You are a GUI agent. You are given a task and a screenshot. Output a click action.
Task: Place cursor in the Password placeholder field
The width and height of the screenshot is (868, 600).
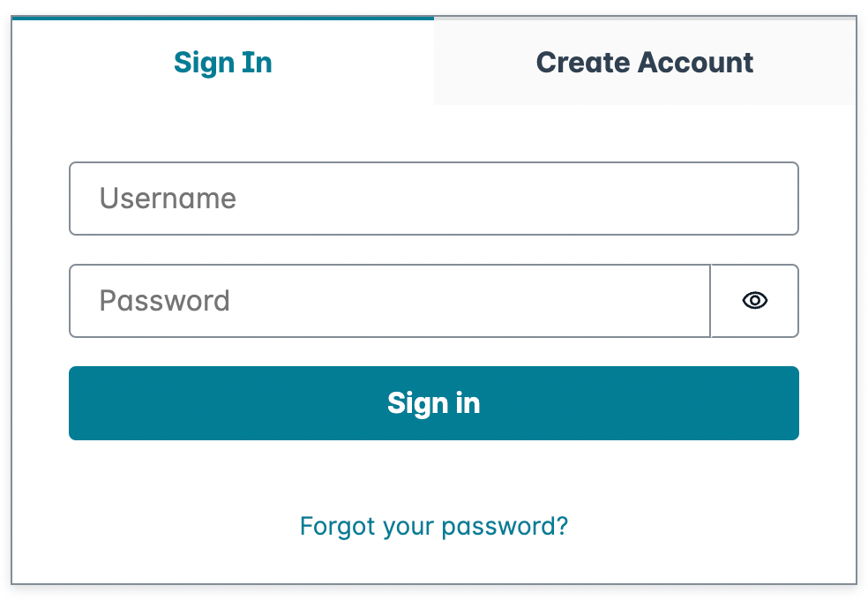pos(390,301)
